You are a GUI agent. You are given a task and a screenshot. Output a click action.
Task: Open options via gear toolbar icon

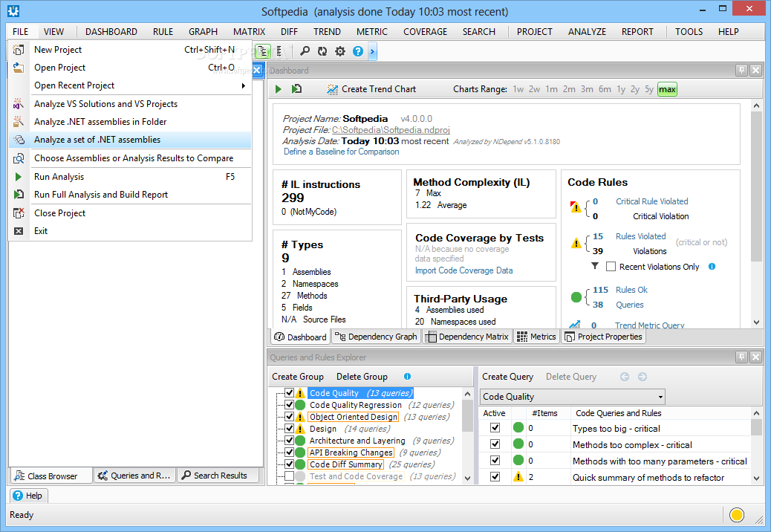340,51
